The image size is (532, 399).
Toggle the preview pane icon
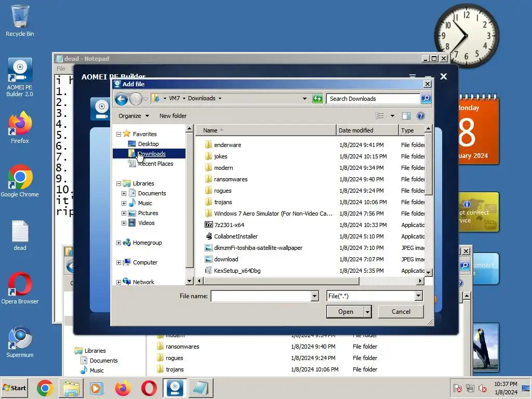click(406, 116)
